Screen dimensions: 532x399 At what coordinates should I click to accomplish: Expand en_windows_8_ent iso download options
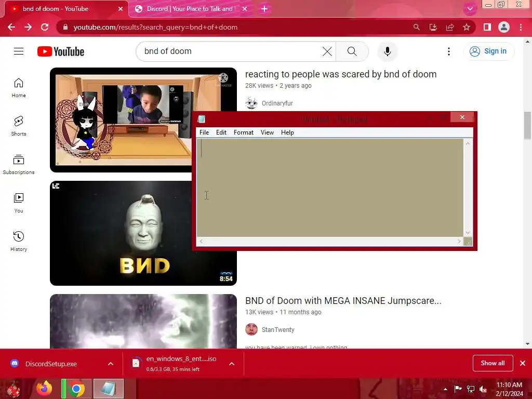coord(232,364)
